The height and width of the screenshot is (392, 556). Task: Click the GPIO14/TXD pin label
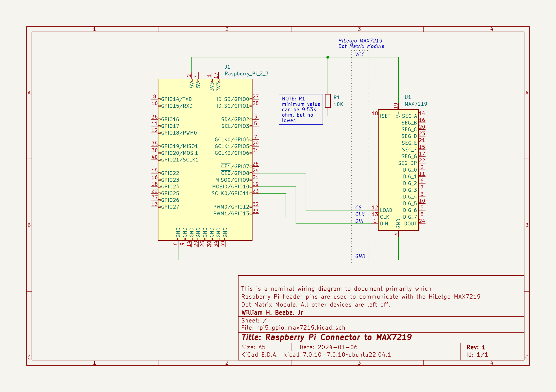(176, 99)
